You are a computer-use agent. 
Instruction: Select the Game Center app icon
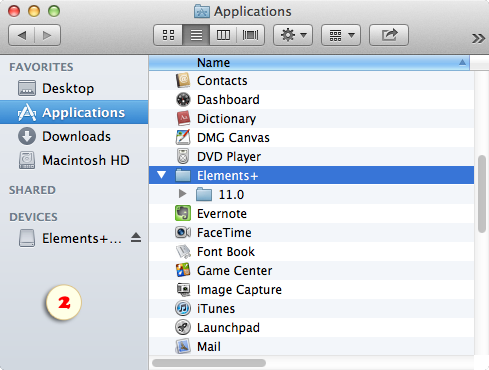(183, 270)
